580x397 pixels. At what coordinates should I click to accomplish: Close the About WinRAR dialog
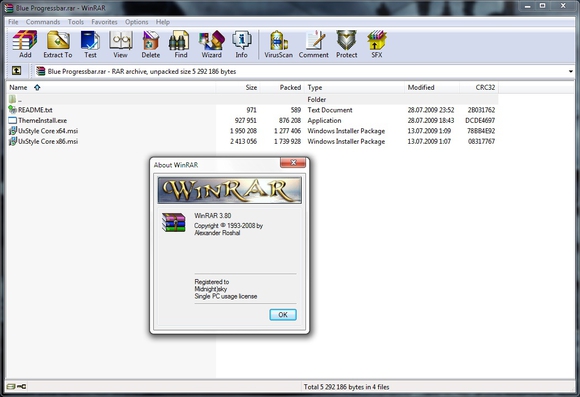click(293, 162)
